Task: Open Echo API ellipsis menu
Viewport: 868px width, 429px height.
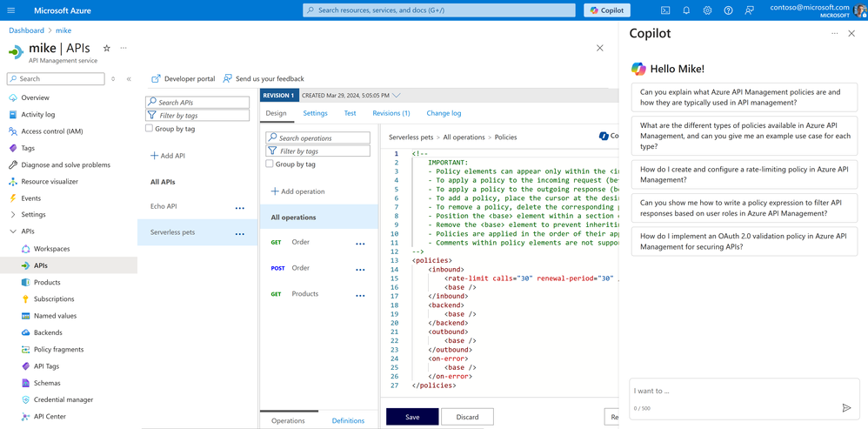Action: click(x=240, y=208)
